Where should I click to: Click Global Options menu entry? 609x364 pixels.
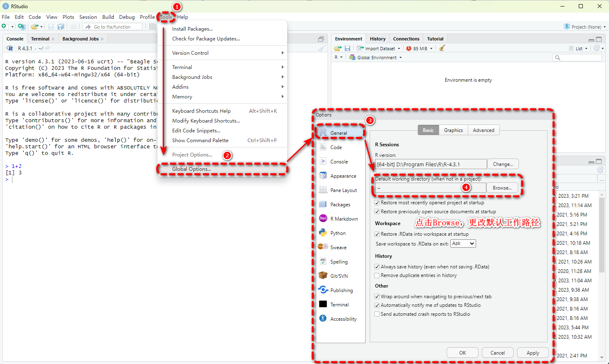click(x=222, y=169)
